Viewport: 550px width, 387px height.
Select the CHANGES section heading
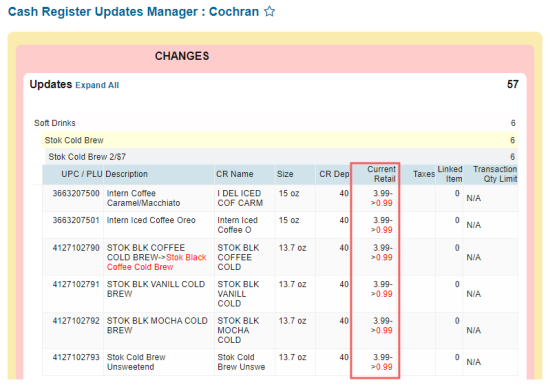pyautogui.click(x=182, y=56)
